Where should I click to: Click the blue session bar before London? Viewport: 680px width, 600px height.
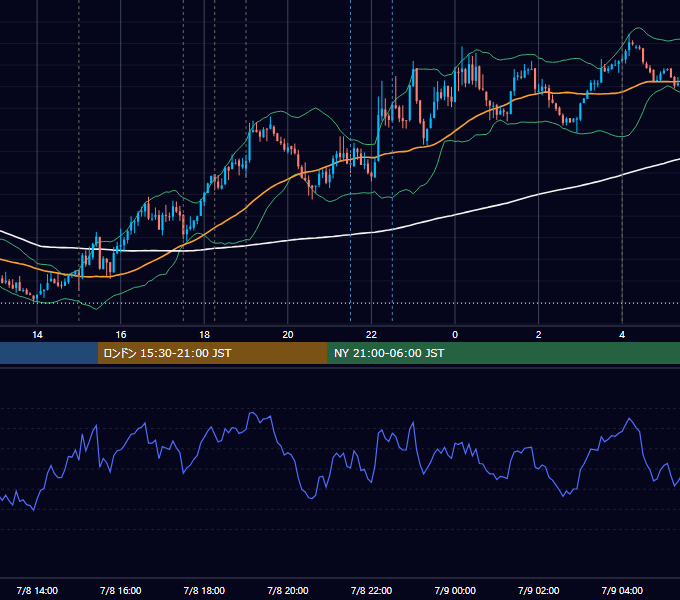49,353
